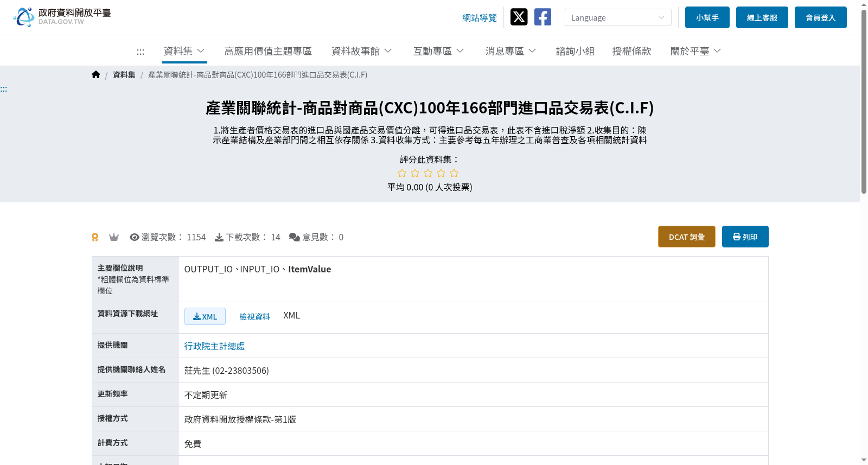This screenshot has height=465, width=868.
Task: Expand the 關於平臺 menu
Action: coord(696,51)
